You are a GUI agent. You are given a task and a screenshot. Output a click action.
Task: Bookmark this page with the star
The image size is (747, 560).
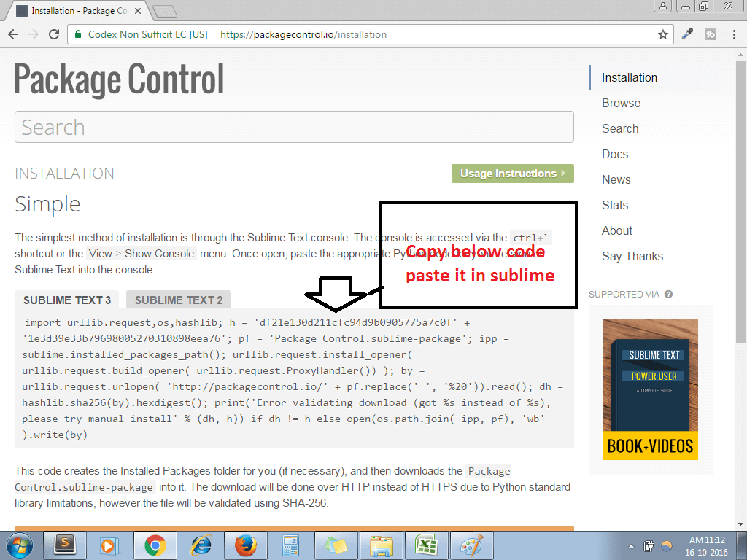pyautogui.click(x=662, y=34)
